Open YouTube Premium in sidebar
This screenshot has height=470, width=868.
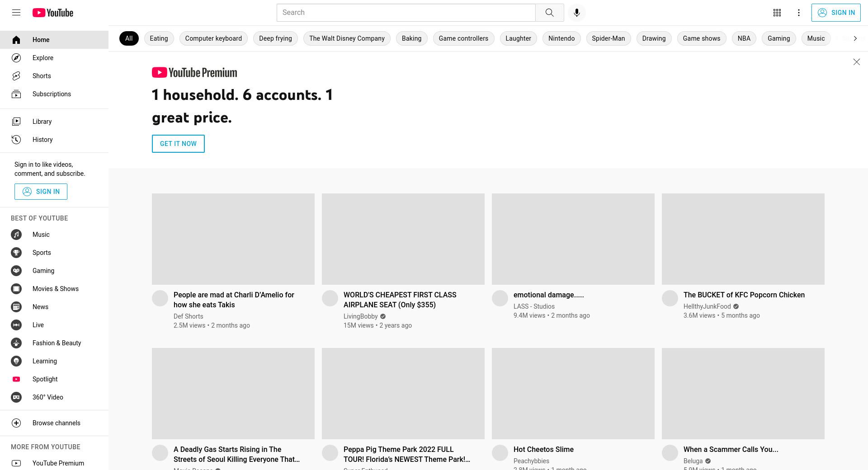[54, 463]
